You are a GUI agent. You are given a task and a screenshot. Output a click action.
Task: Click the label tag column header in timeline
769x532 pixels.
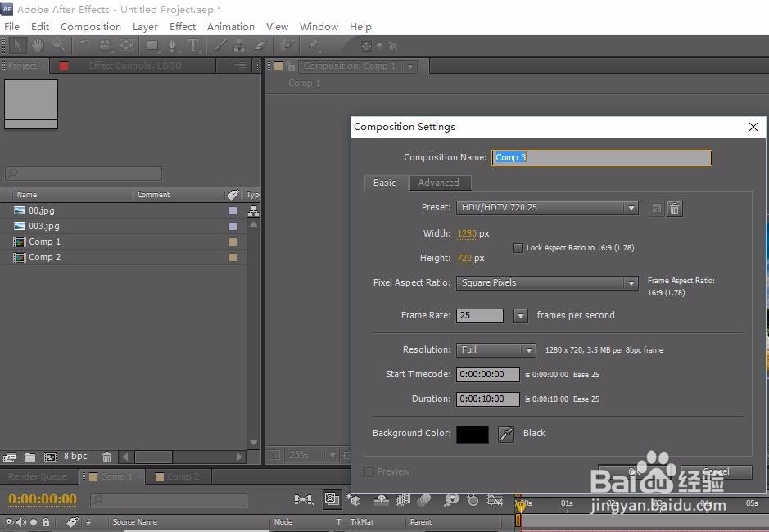pos(72,522)
